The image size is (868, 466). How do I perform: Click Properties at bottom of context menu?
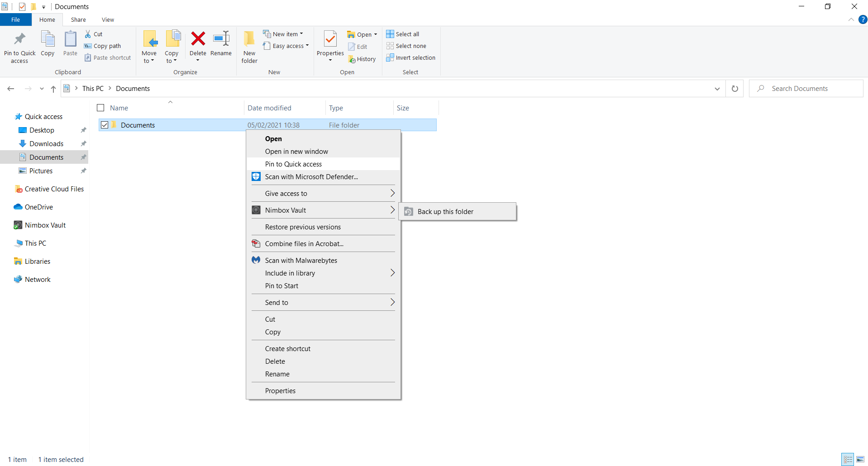click(324, 391)
